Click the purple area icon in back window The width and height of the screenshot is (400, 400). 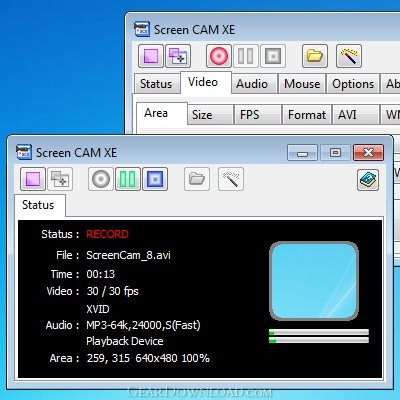(151, 56)
